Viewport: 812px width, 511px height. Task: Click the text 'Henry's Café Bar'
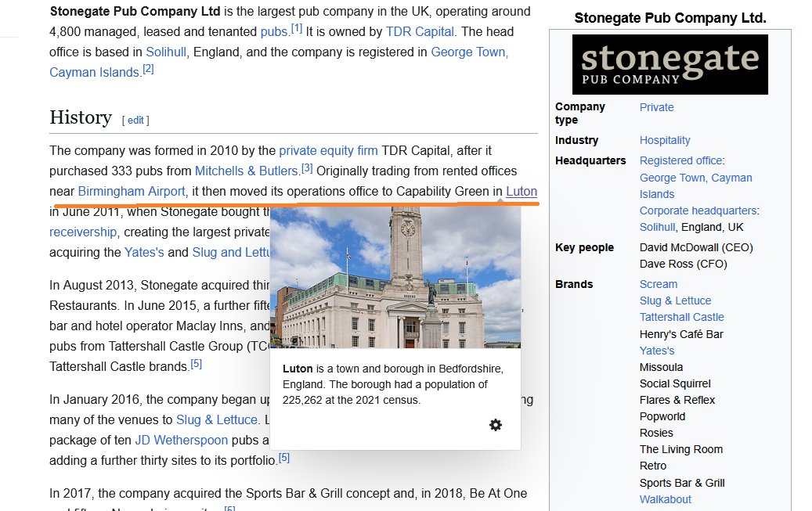(x=681, y=334)
